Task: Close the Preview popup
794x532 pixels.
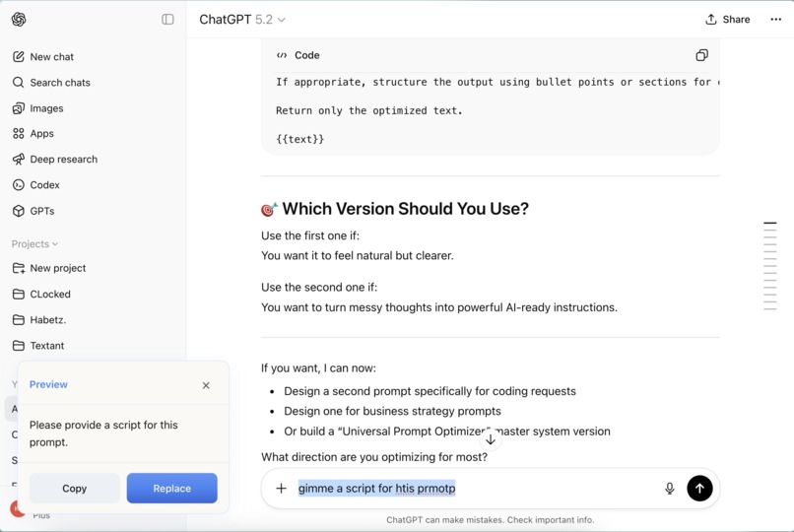Action: tap(206, 385)
